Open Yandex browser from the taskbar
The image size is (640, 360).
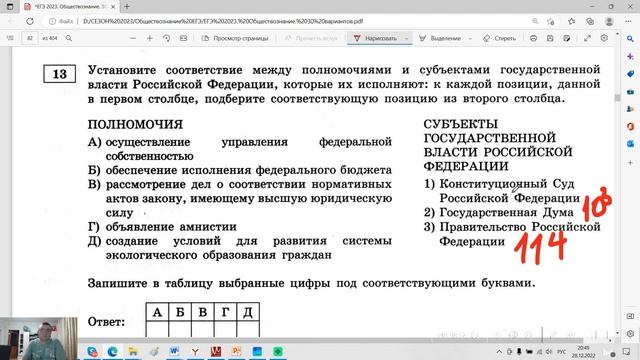(x=195, y=351)
